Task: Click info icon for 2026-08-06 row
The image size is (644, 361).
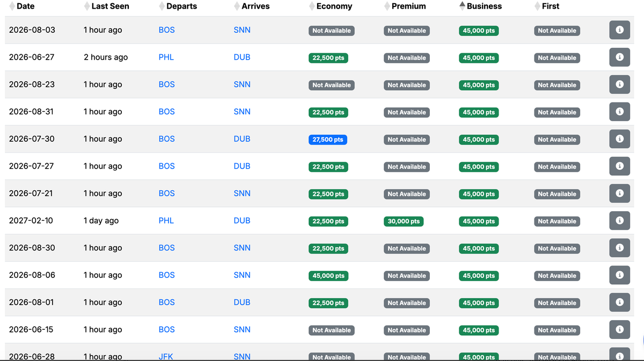Action: click(x=619, y=275)
